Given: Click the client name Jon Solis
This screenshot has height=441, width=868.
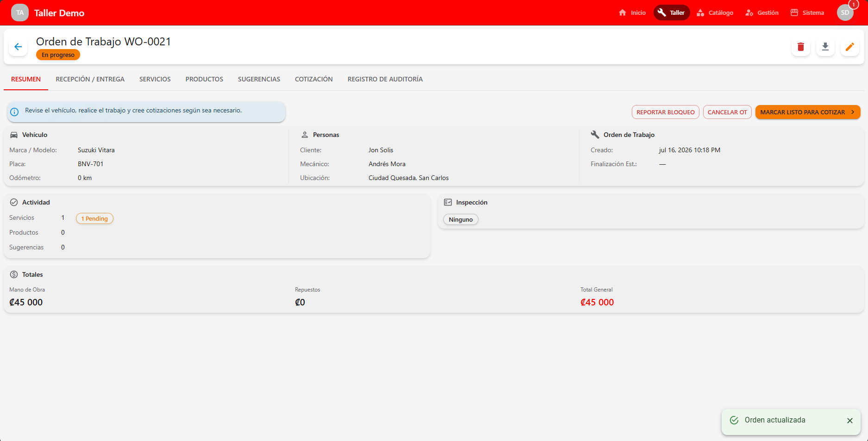Looking at the screenshot, I should click(x=381, y=150).
